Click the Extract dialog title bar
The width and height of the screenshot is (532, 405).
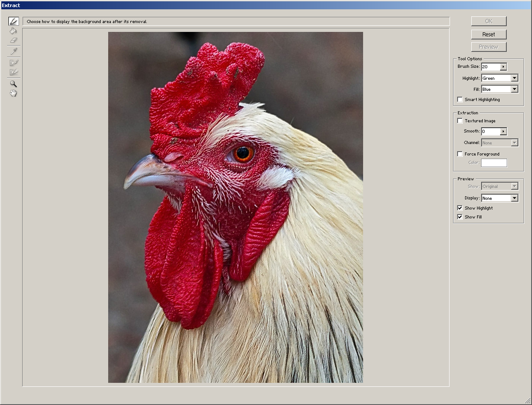click(266, 5)
